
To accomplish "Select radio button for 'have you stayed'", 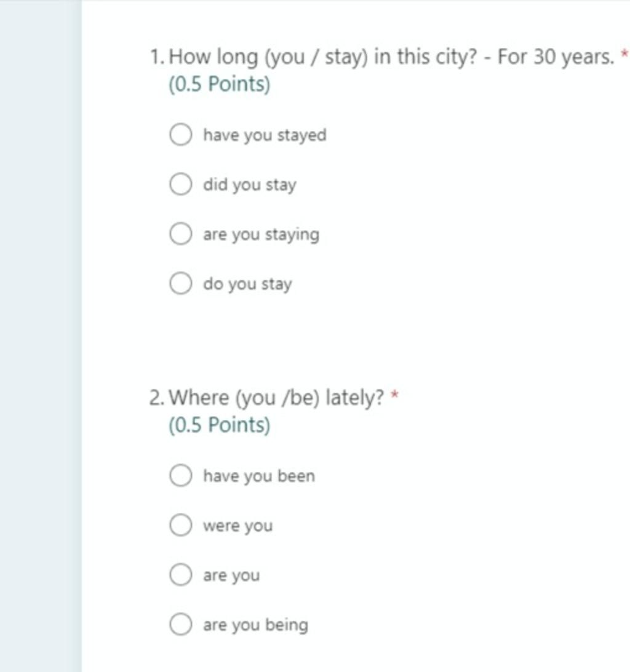I will (180, 135).
